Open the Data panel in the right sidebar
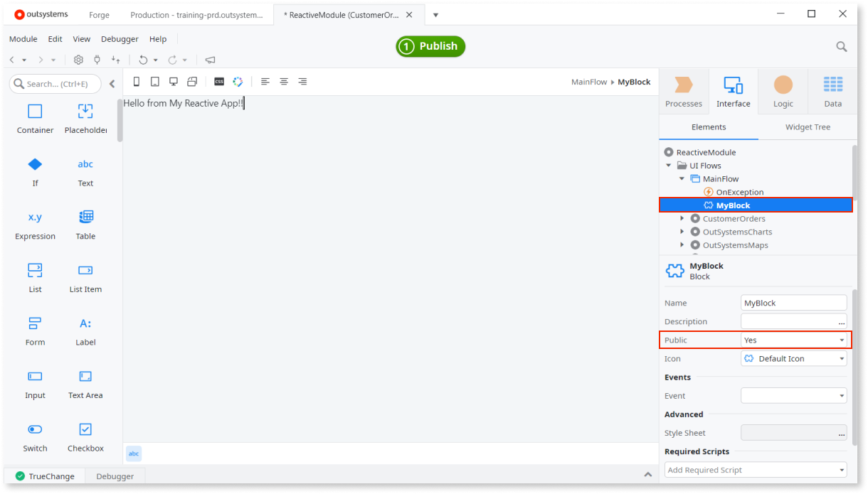This screenshot has width=868, height=494. tap(832, 90)
